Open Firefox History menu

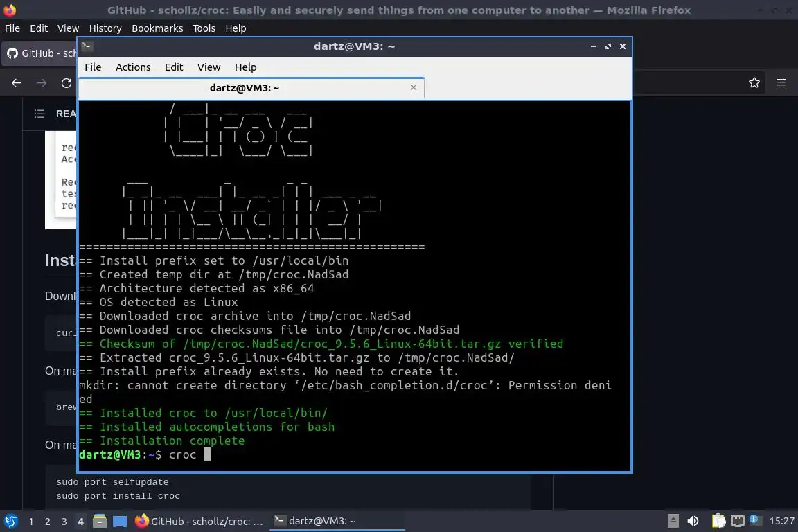[x=105, y=28]
